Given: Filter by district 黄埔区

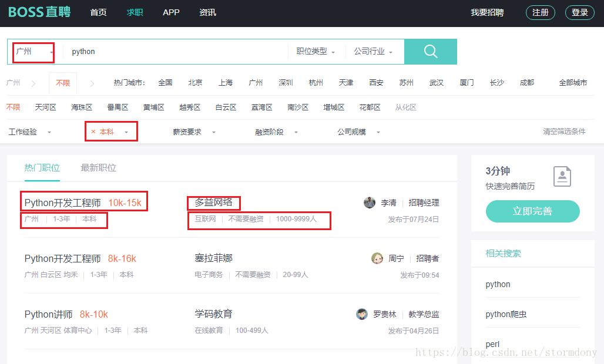Looking at the screenshot, I should [x=154, y=107].
